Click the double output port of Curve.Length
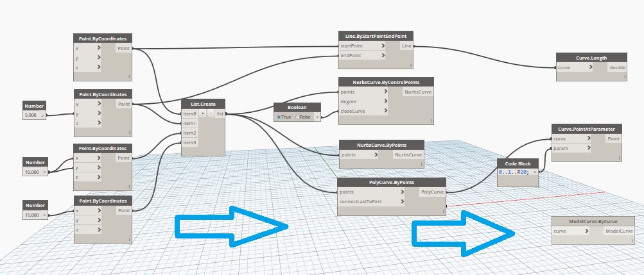This screenshot has width=644, height=275. (616, 67)
